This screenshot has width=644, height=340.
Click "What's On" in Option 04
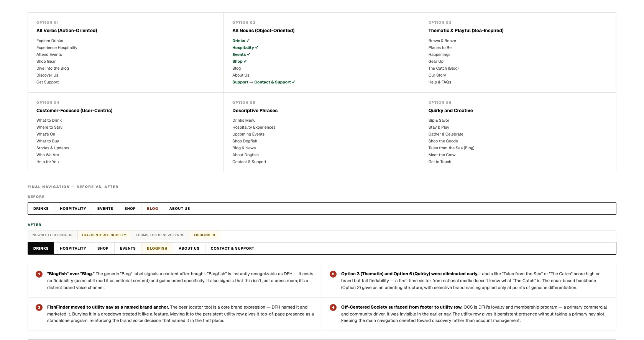(46, 134)
